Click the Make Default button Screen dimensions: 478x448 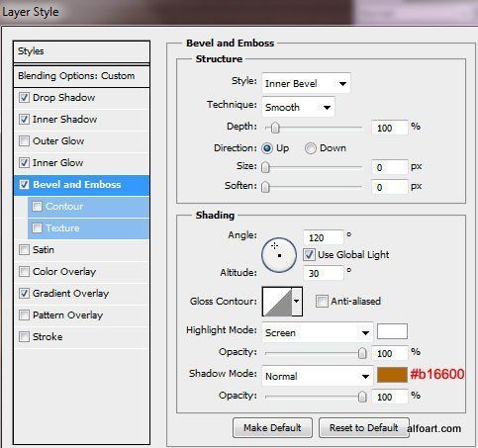tap(272, 427)
